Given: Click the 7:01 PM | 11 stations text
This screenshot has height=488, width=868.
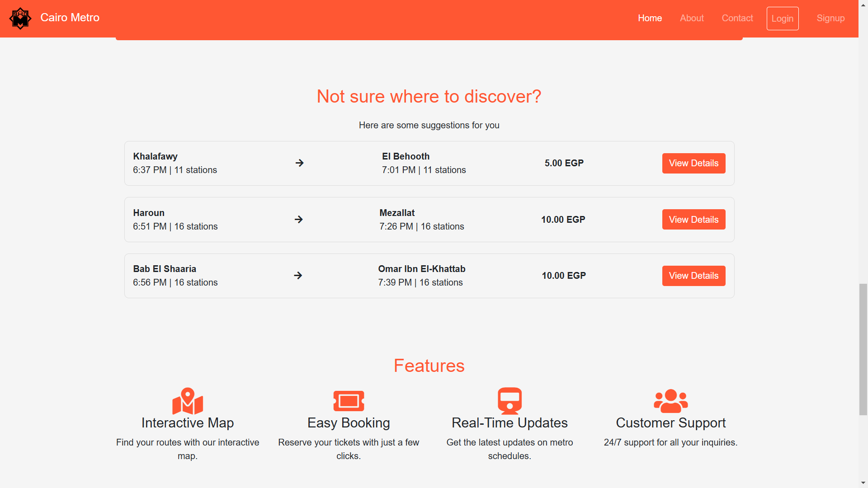Looking at the screenshot, I should [424, 170].
